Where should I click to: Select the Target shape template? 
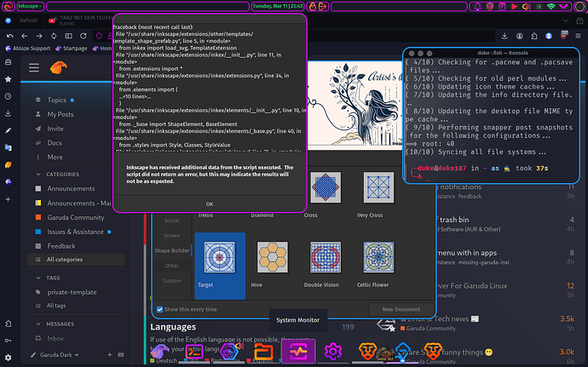[x=220, y=265]
